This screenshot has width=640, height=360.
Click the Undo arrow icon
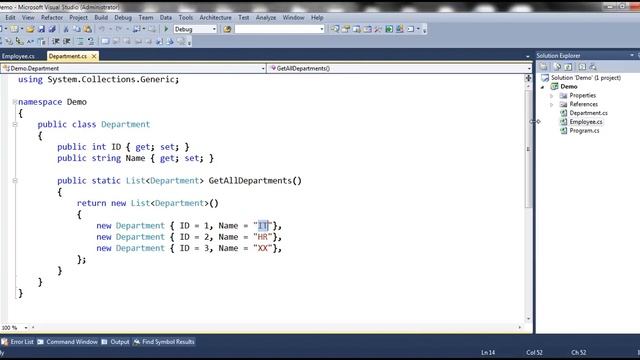pyautogui.click(x=102, y=29)
